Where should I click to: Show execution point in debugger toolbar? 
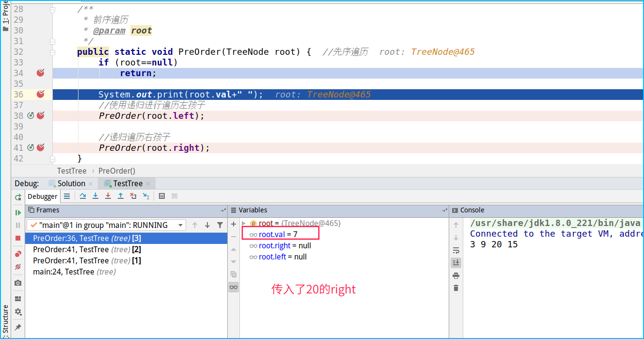(x=67, y=196)
